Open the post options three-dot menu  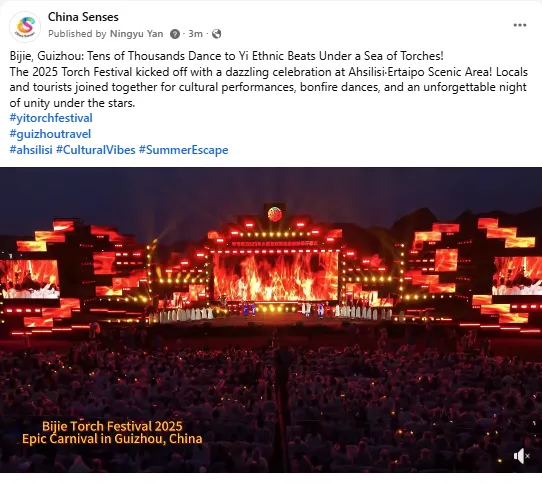point(520,25)
